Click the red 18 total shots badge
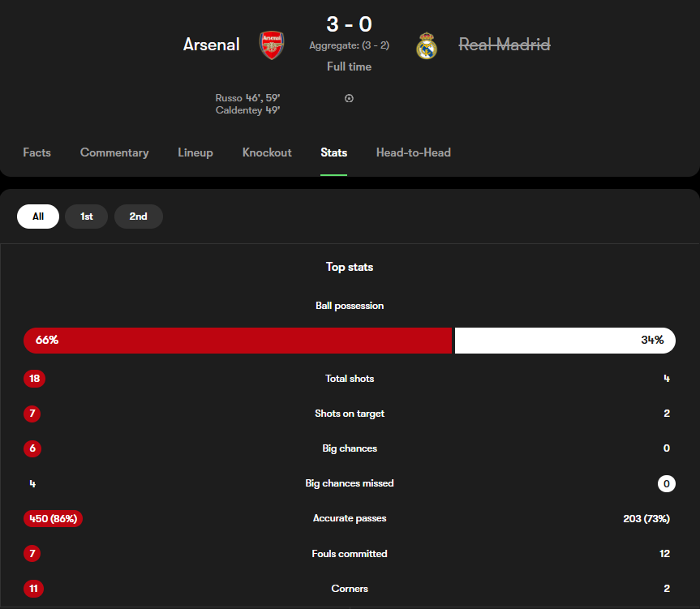The height and width of the screenshot is (609, 700). coord(34,379)
